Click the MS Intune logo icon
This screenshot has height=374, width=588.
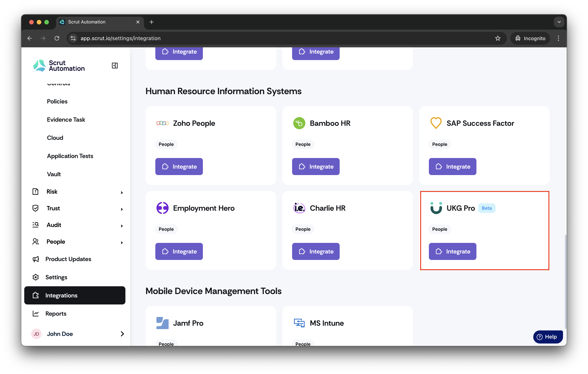point(299,323)
